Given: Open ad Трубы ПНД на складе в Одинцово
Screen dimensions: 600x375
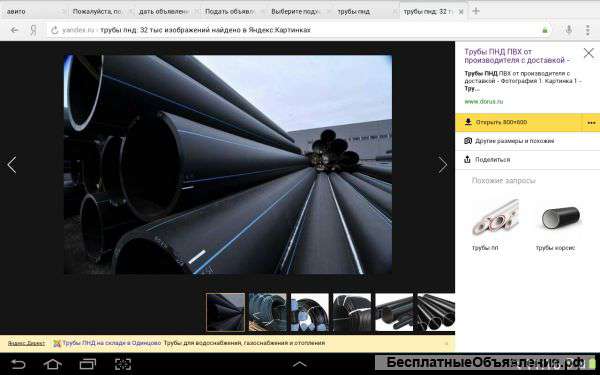Looking at the screenshot, I should pos(111,343).
